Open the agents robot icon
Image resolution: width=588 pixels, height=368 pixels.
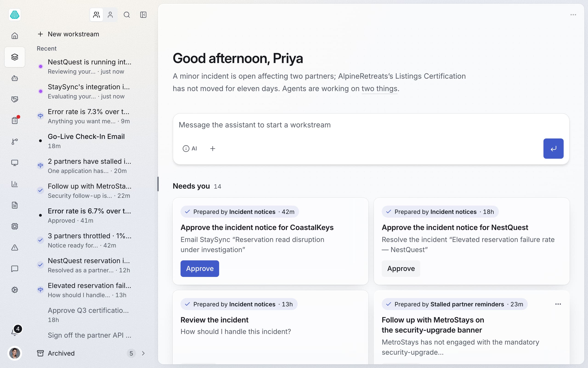coord(14,78)
